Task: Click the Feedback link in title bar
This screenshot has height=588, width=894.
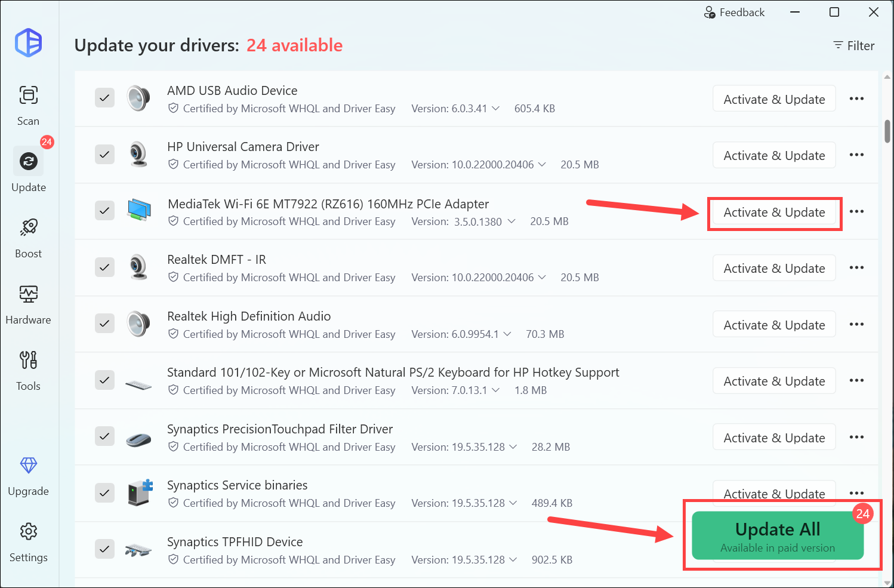Action: tap(734, 13)
